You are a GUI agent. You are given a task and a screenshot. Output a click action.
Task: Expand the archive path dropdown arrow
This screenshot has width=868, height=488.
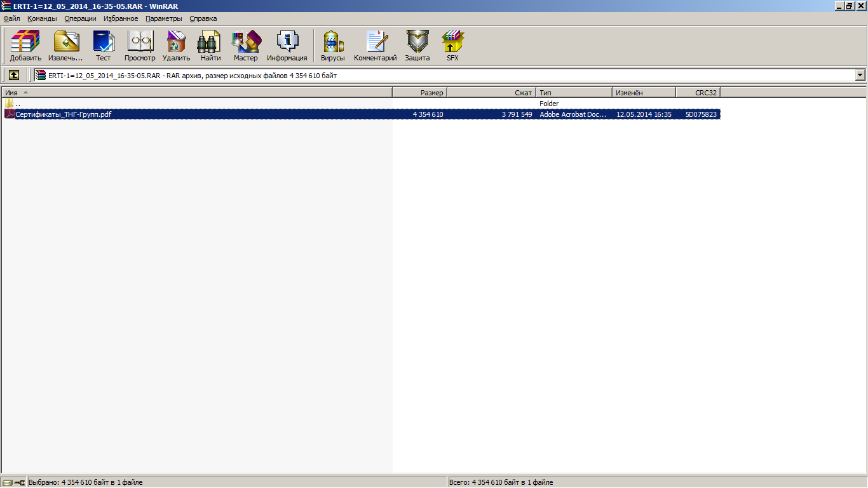point(860,75)
